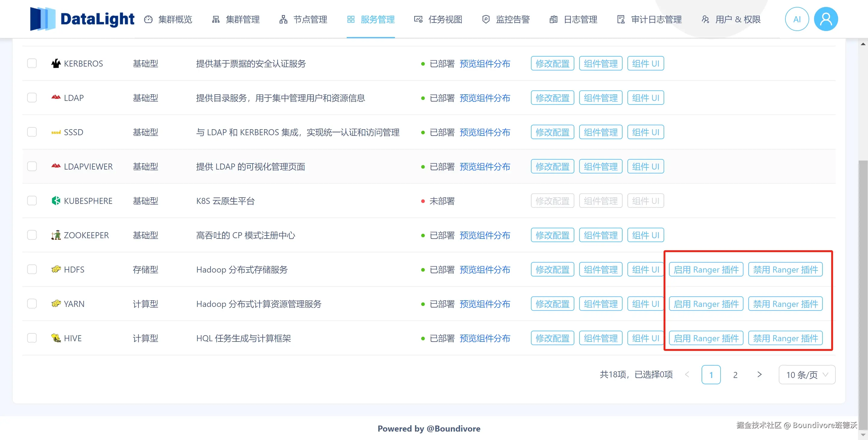This screenshot has width=868, height=440.
Task: Click the ZOOKEEPER service icon
Action: (56, 235)
